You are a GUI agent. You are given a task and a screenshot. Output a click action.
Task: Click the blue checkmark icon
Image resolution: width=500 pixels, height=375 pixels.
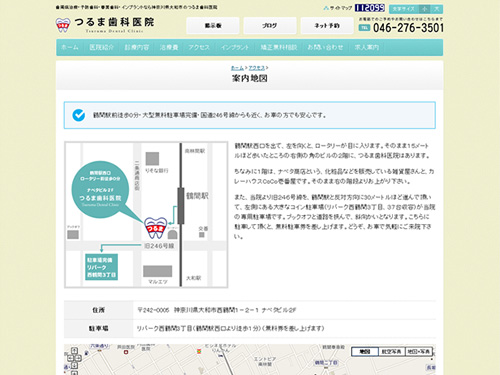pyautogui.click(x=79, y=115)
